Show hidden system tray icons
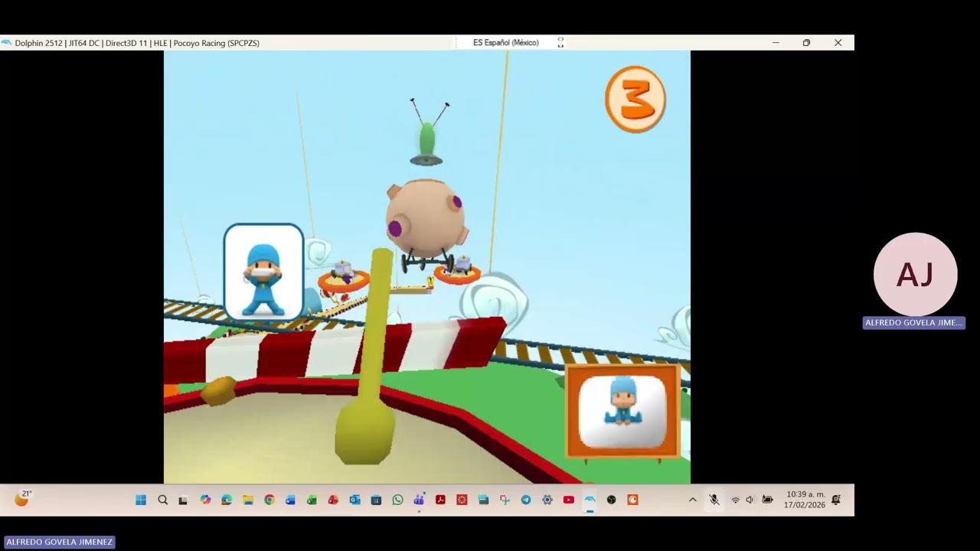This screenshot has width=980, height=551. 692,500
